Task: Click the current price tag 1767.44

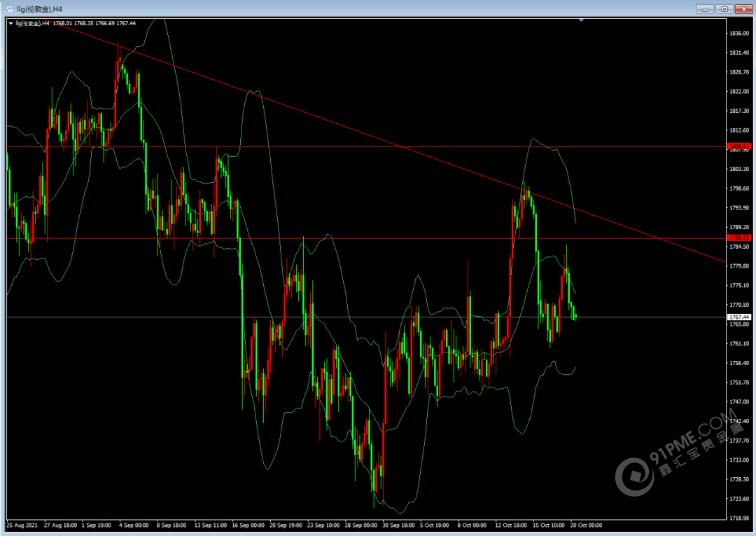Action: [x=739, y=317]
